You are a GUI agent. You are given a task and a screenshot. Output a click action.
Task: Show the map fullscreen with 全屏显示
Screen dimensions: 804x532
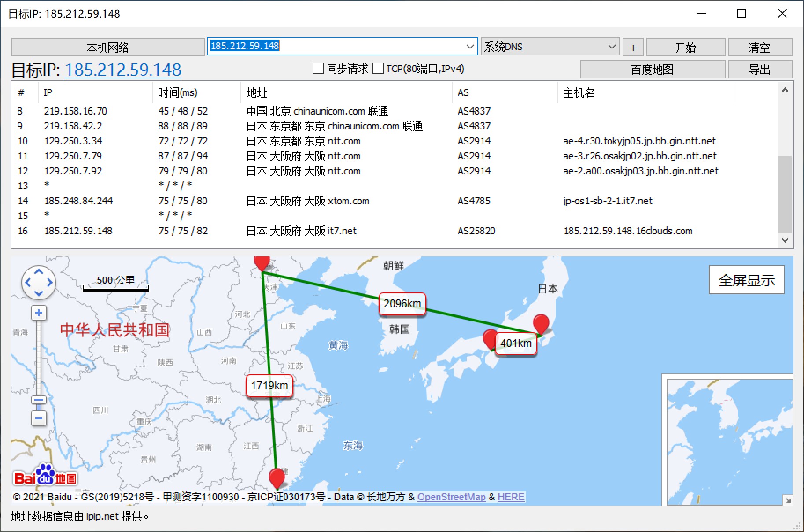pyautogui.click(x=747, y=280)
